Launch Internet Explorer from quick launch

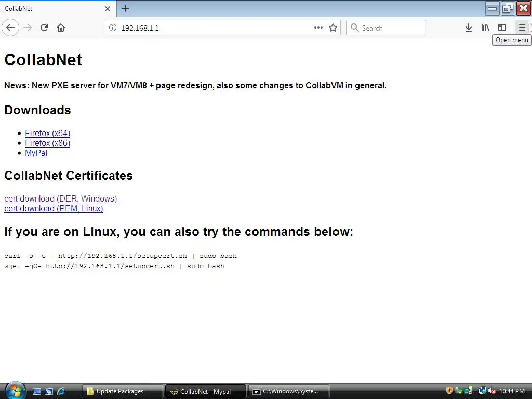pyautogui.click(x=61, y=392)
